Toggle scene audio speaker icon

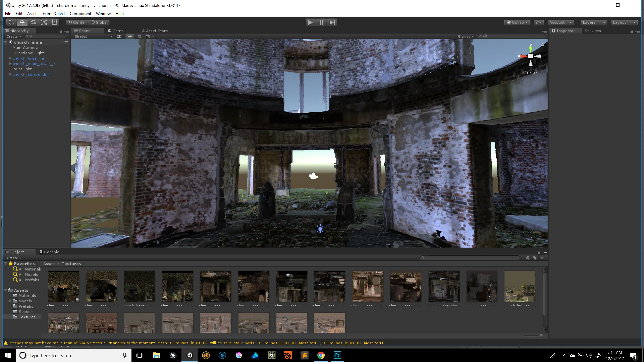pos(139,36)
